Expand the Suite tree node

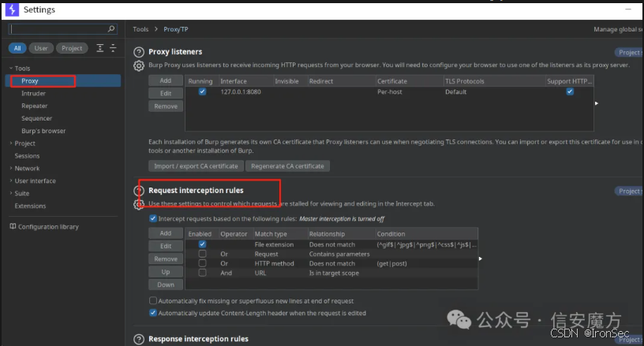[x=11, y=193]
